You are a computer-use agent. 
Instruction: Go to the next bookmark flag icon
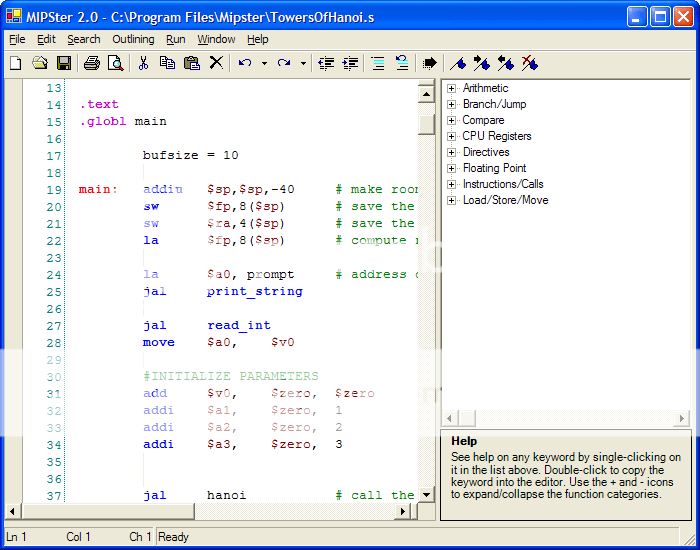(x=482, y=63)
